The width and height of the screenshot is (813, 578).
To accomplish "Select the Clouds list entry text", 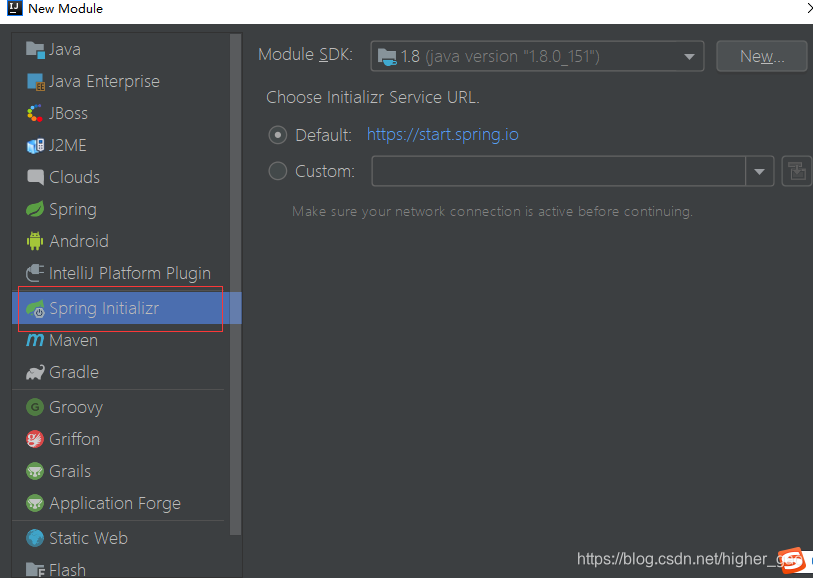I will click(x=75, y=177).
